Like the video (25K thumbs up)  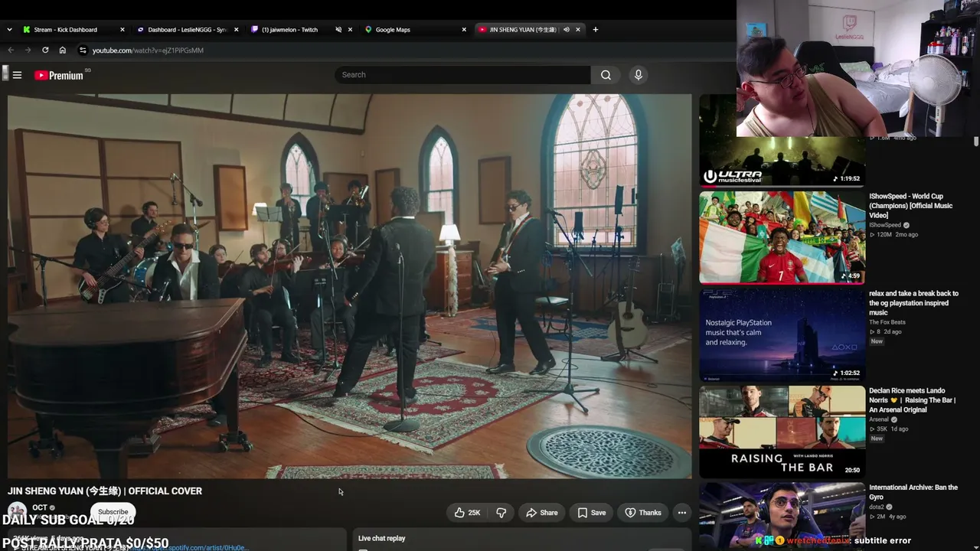467,513
